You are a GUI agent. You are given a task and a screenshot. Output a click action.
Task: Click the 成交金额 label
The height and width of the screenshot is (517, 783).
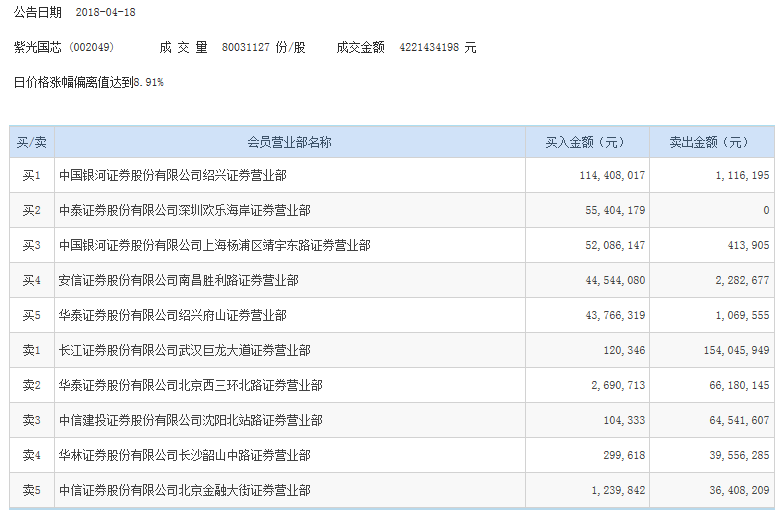coord(361,47)
